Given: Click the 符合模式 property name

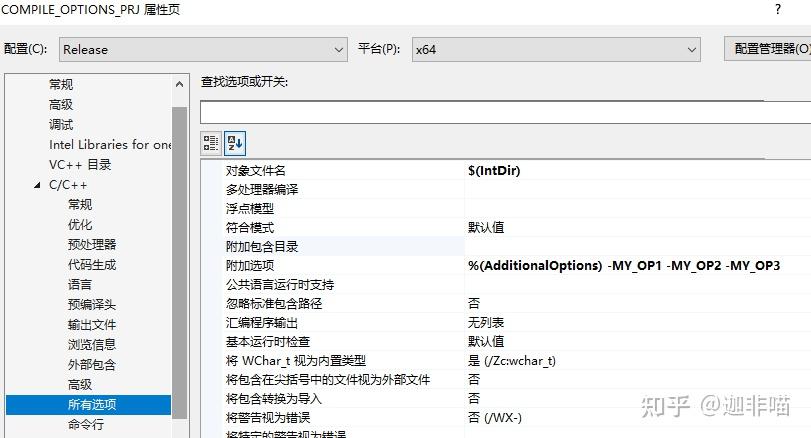Looking at the screenshot, I should (x=250, y=228).
